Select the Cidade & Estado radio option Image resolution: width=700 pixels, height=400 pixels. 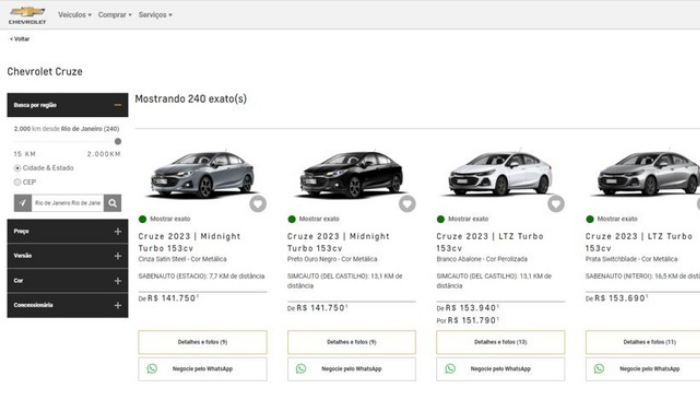coord(18,168)
